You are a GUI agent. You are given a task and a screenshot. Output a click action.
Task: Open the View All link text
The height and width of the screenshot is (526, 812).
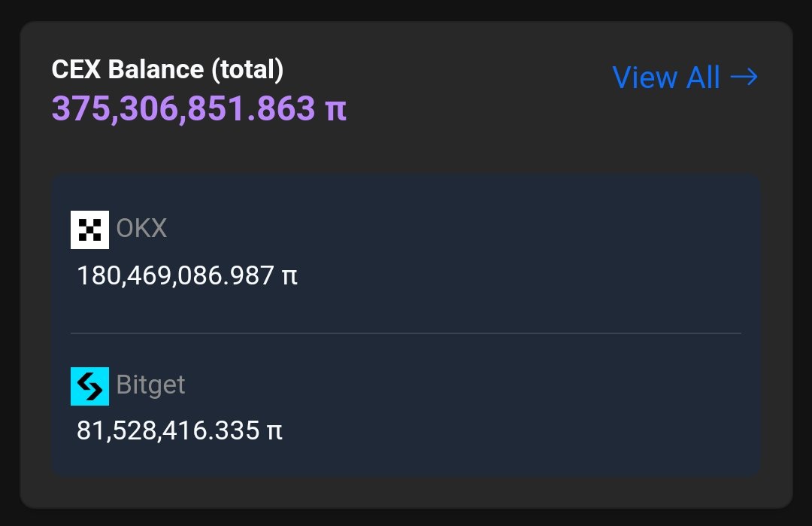[666, 78]
